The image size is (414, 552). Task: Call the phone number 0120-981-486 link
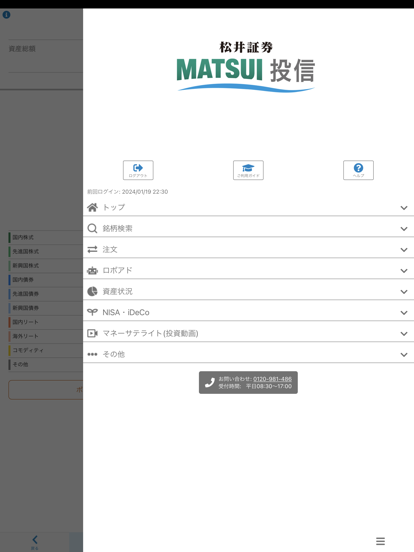(x=272, y=379)
